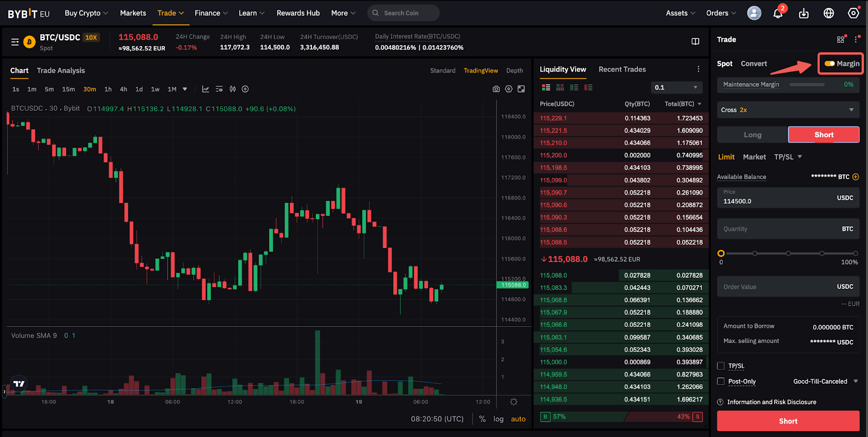Click the red Short submit button
This screenshot has height=437, width=868.
tap(788, 421)
